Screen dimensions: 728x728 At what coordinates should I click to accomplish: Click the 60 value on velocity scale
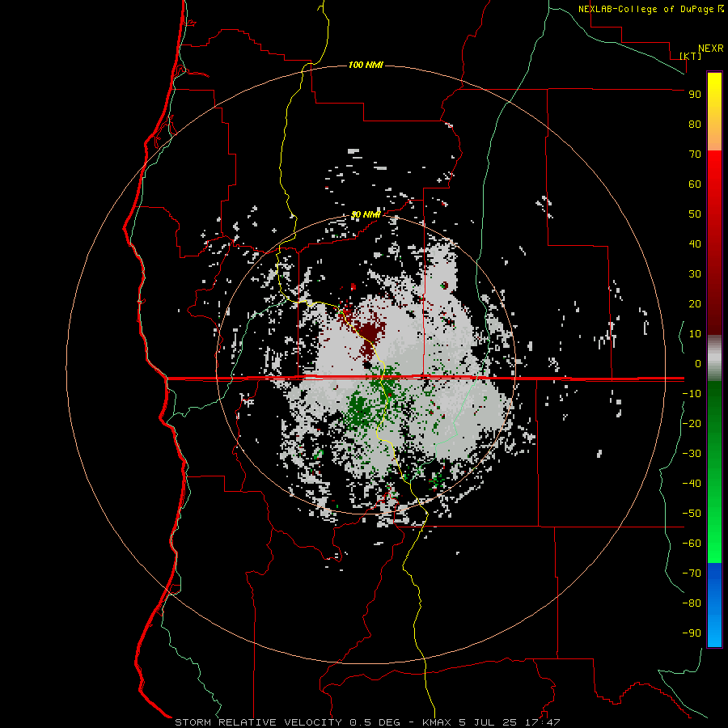pos(695,184)
